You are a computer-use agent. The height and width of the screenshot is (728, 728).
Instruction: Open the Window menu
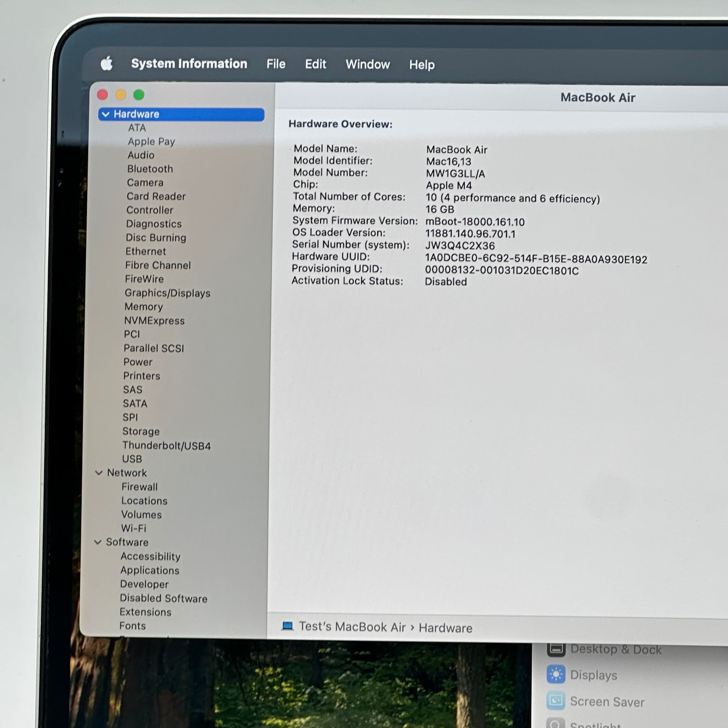coord(368,64)
